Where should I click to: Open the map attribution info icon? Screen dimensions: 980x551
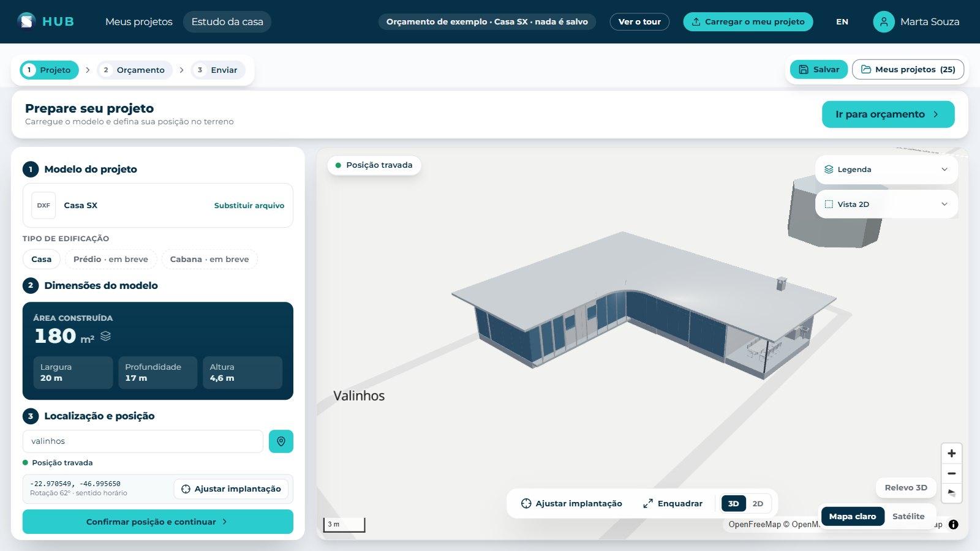(x=953, y=525)
